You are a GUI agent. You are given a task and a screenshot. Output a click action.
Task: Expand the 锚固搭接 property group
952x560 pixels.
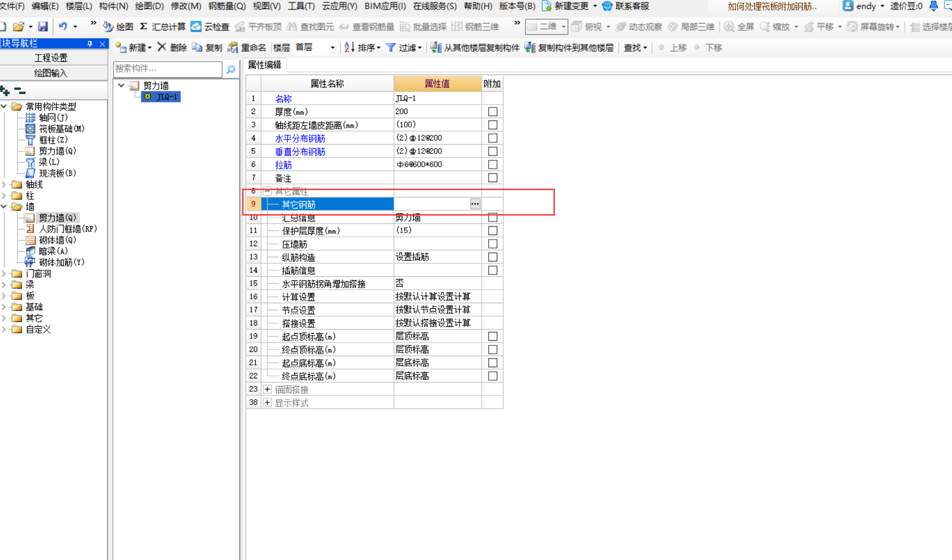(x=267, y=389)
